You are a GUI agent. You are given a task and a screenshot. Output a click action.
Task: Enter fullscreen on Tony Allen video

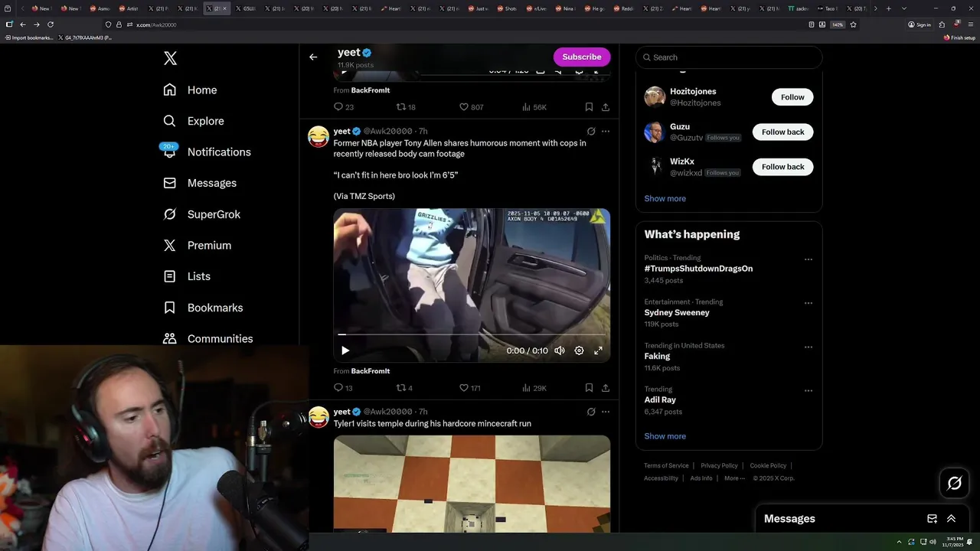tap(598, 350)
